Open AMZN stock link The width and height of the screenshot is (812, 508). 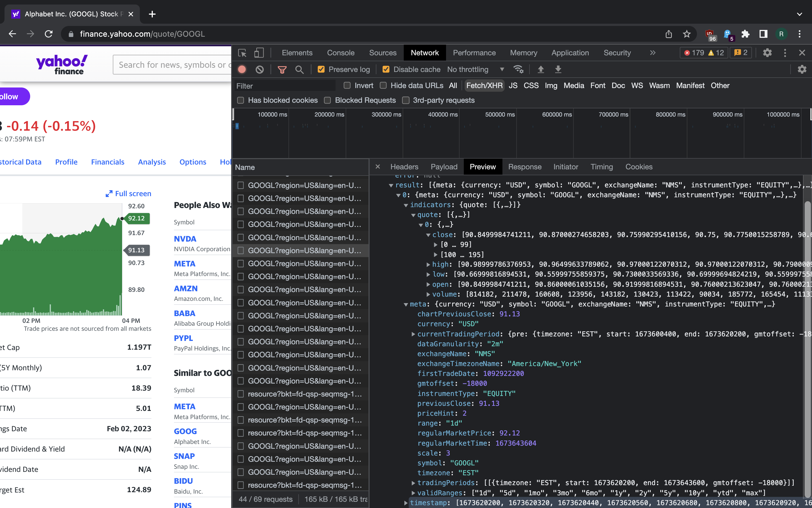point(186,289)
